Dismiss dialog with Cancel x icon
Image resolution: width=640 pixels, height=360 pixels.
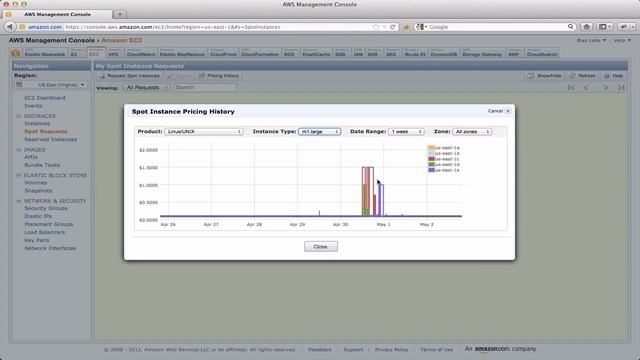(x=508, y=111)
